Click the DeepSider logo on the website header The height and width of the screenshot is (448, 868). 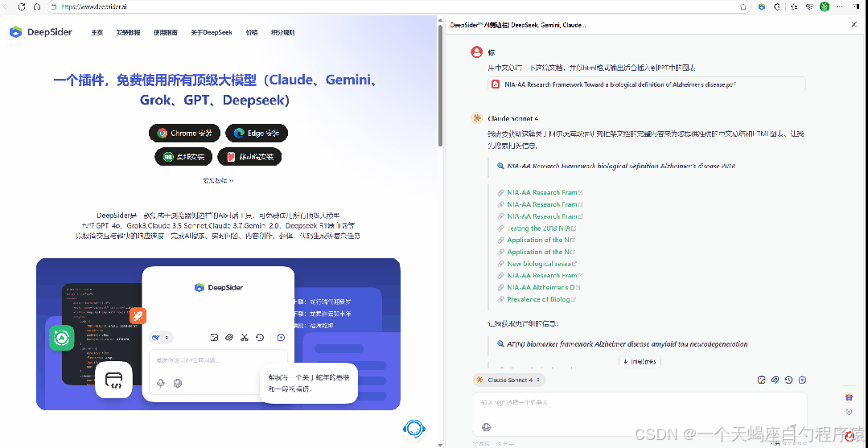pos(40,32)
